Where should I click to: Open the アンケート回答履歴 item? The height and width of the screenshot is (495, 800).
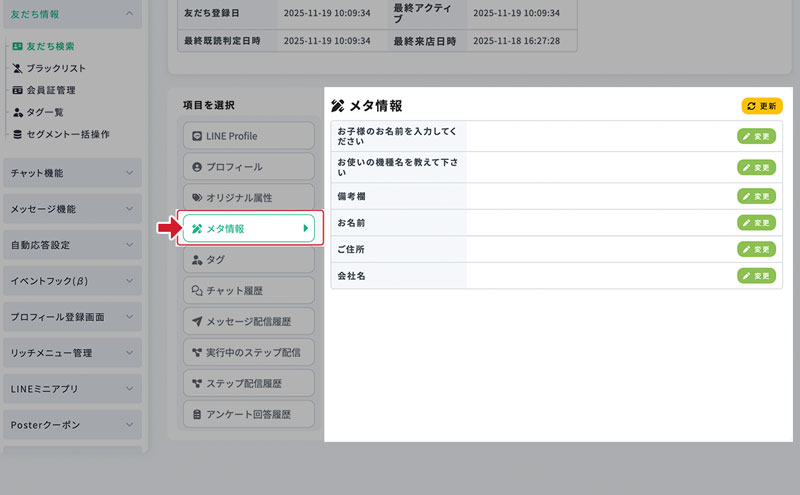coord(248,415)
